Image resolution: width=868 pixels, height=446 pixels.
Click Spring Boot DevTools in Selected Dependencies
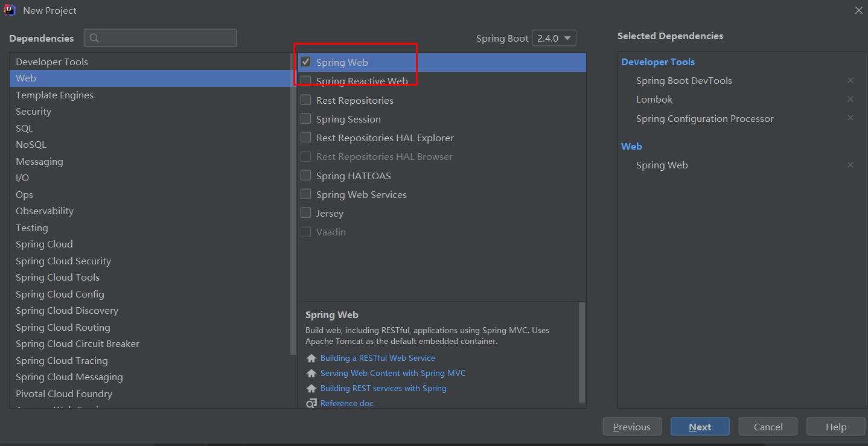tap(684, 80)
